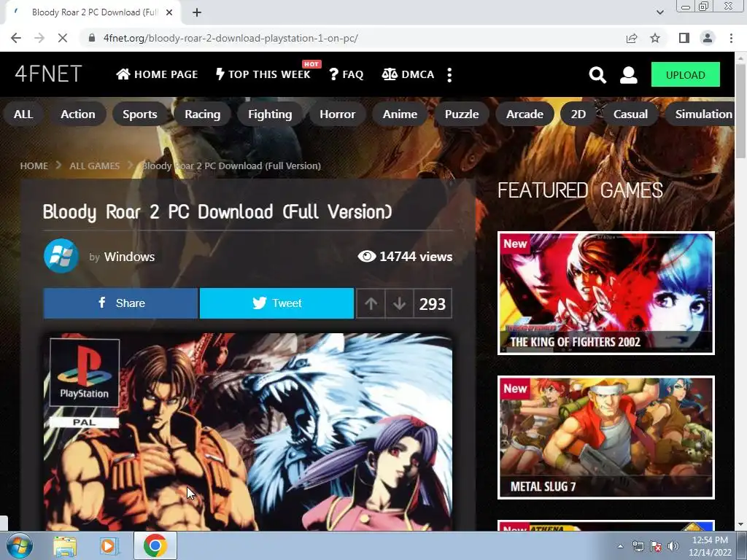Select the Puzzle category

[x=462, y=114]
